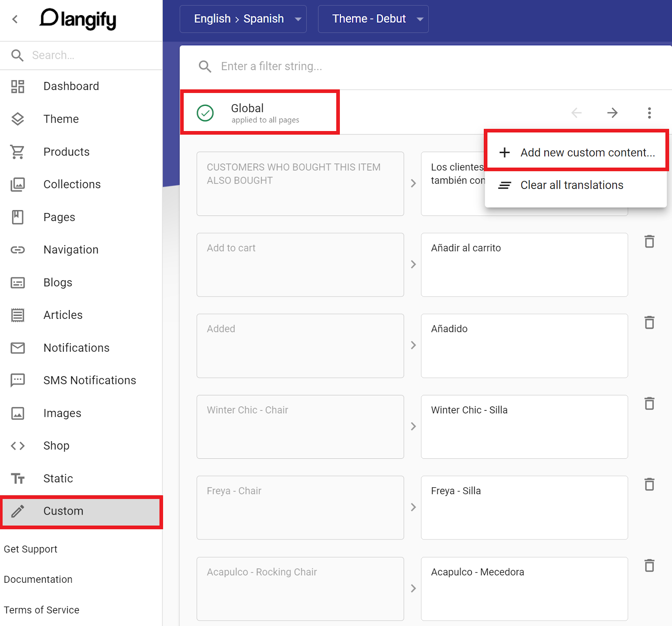Choose Clear all translations
This screenshot has width=672, height=626.
pyautogui.click(x=576, y=185)
